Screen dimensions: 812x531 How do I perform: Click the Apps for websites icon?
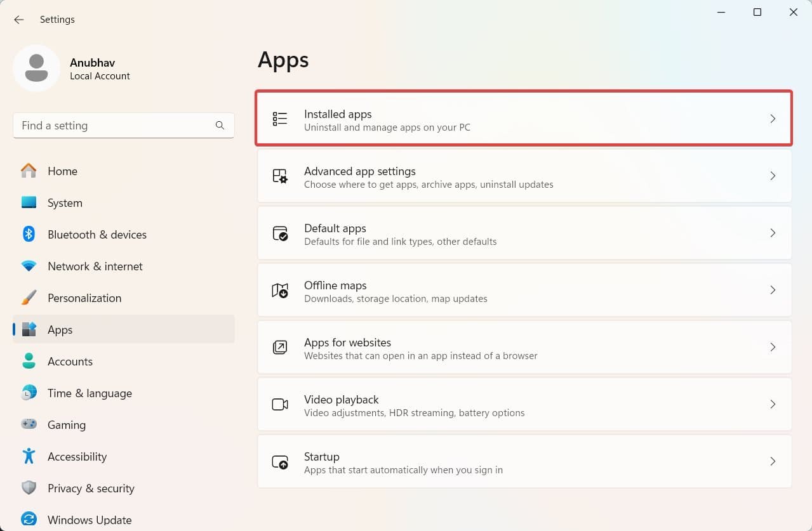tap(280, 347)
